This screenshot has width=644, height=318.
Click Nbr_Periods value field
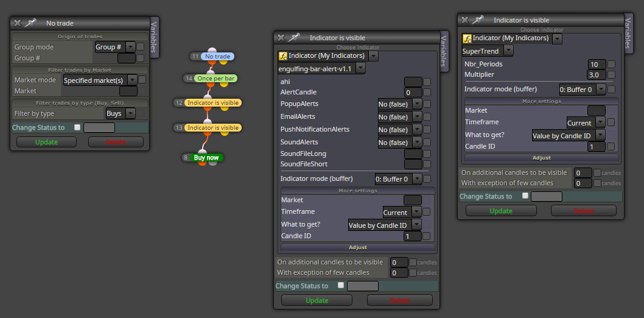(x=597, y=64)
